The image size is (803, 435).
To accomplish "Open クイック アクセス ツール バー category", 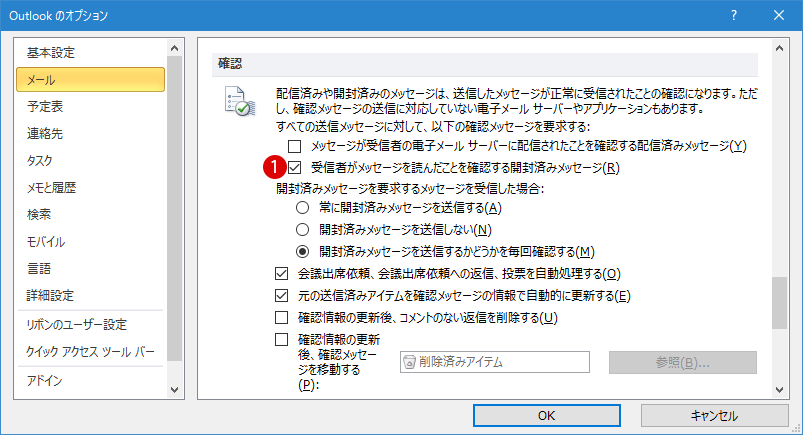I will pyautogui.click(x=91, y=351).
